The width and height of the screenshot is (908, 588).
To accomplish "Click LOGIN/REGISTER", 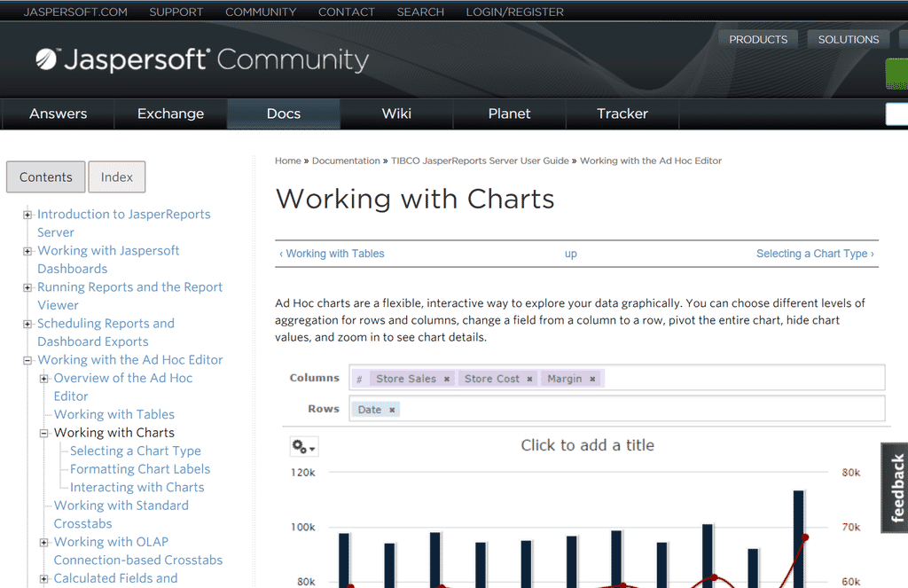I will 515,12.
